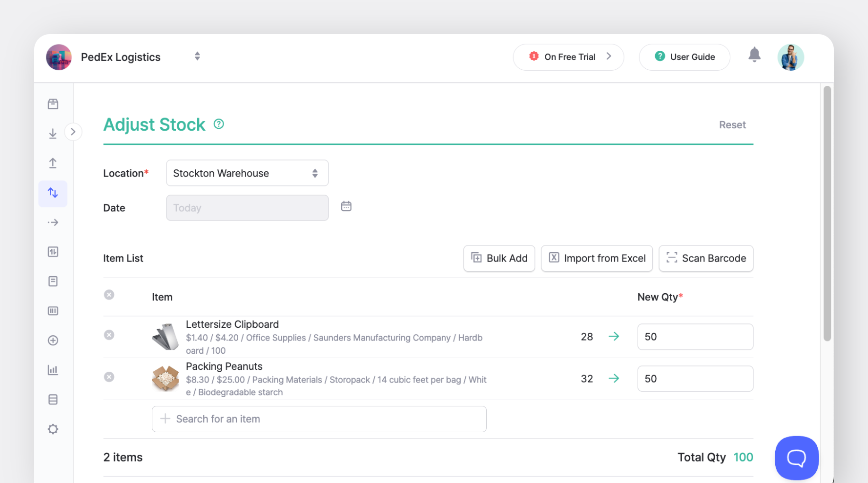Select the Adjust Stock arrows icon
The width and height of the screenshot is (868, 483).
53,193
